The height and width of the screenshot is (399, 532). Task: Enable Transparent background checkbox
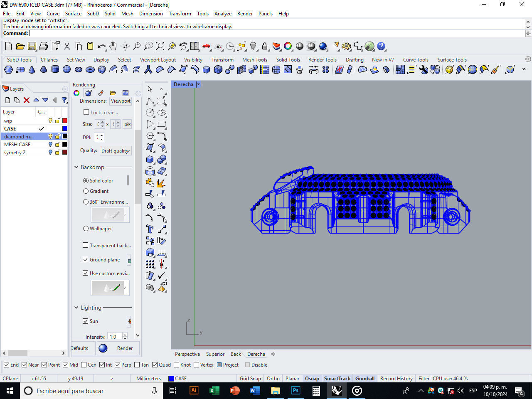86,245
